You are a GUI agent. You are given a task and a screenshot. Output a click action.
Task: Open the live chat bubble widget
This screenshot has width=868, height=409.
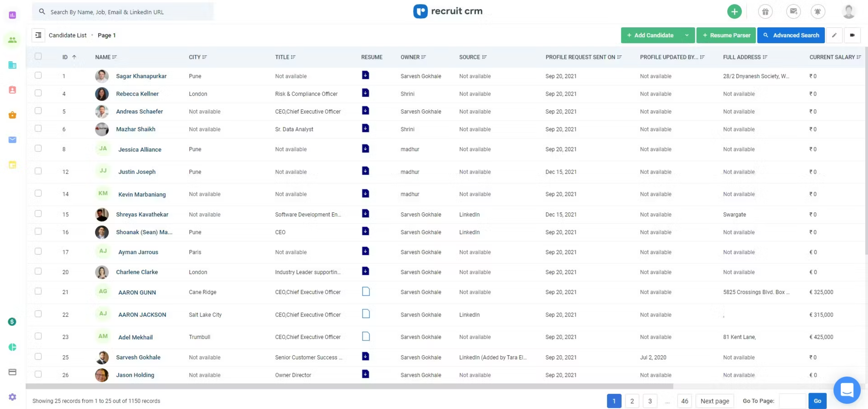[846, 390]
